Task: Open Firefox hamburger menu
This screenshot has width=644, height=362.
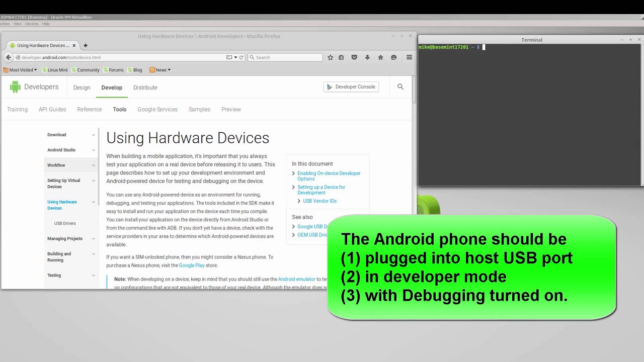Action: click(409, 57)
